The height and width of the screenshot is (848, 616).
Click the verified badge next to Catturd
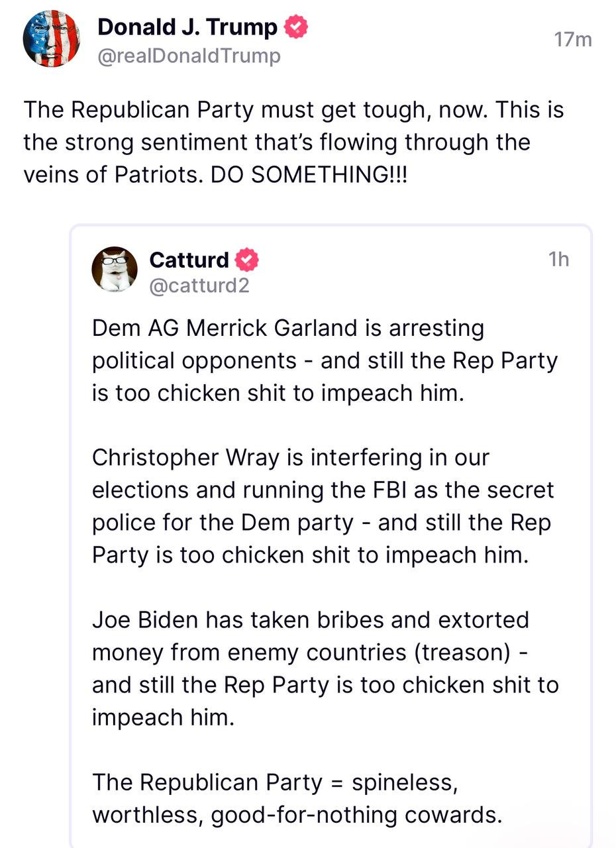(x=246, y=260)
